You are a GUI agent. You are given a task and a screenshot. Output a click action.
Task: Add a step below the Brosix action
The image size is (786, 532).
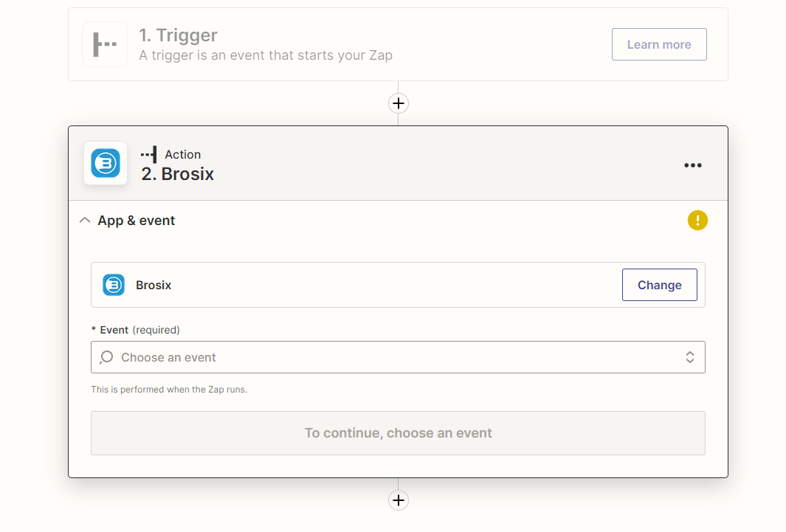[x=399, y=500]
